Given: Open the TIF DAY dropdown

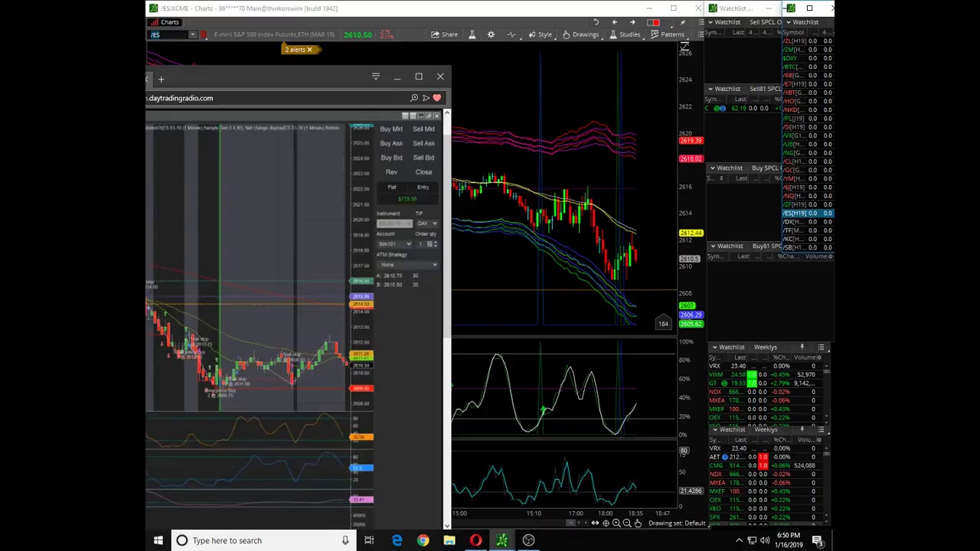Looking at the screenshot, I should click(x=426, y=223).
